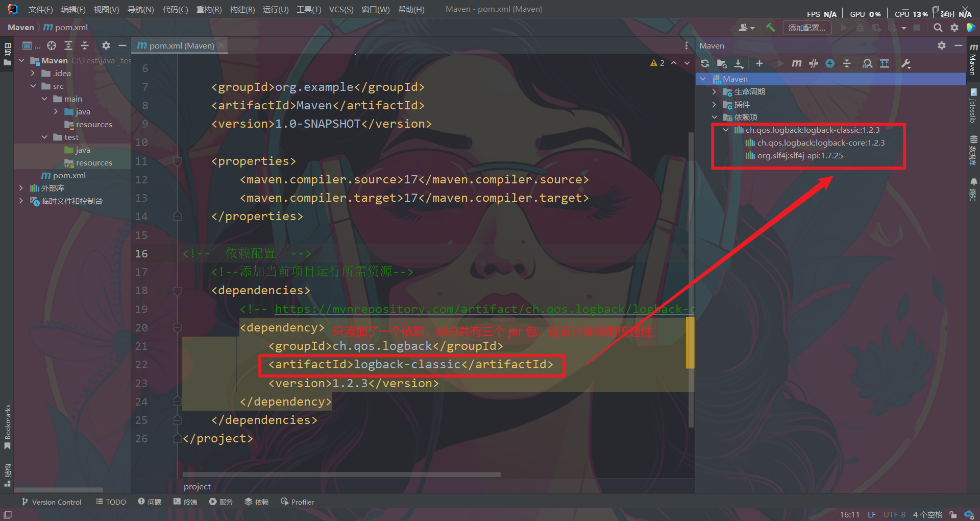Click UTF-8 encoding in status bar
980x521 pixels.
[894, 514]
